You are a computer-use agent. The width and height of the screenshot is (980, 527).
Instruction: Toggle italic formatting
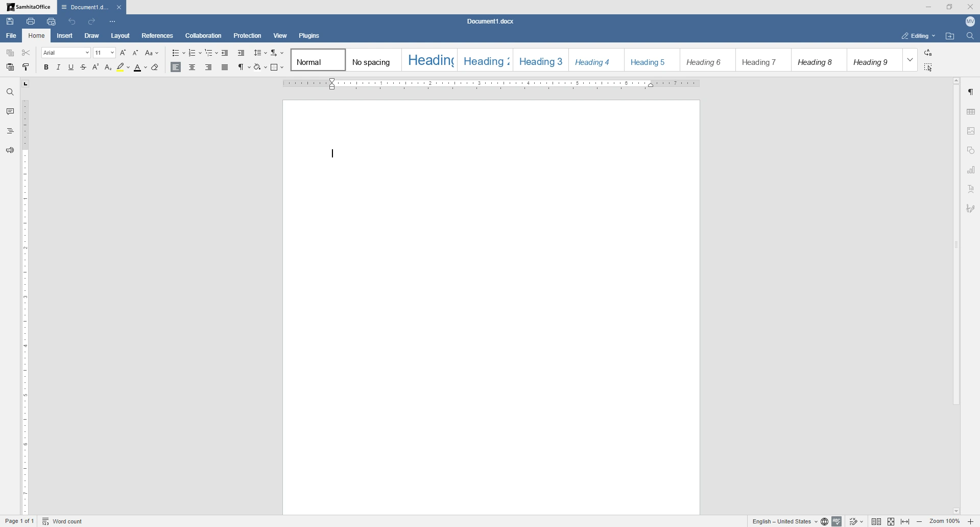(59, 67)
